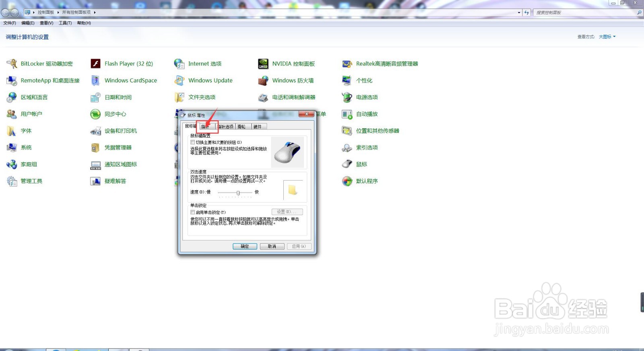Click the test folder in double-click area
The width and height of the screenshot is (644, 351).
(x=293, y=190)
